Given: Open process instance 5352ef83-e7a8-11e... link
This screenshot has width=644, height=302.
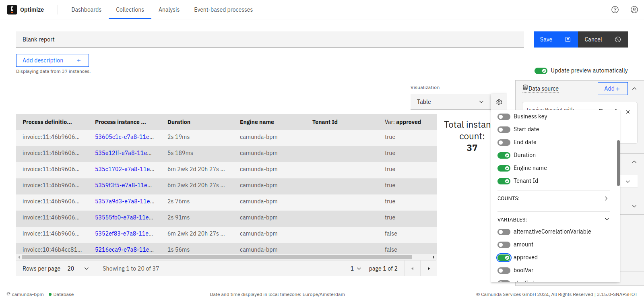Looking at the screenshot, I should [x=124, y=234].
